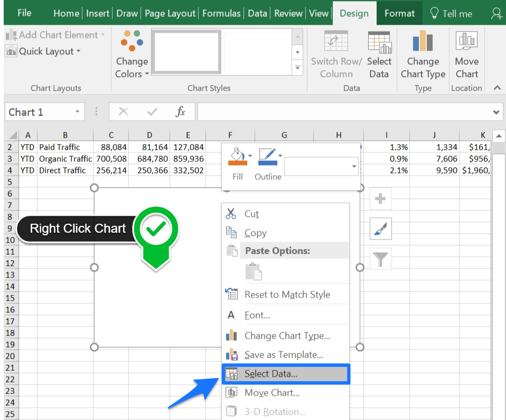The height and width of the screenshot is (420, 506).
Task: Click cell containing 332,502
Action: pyautogui.click(x=188, y=170)
